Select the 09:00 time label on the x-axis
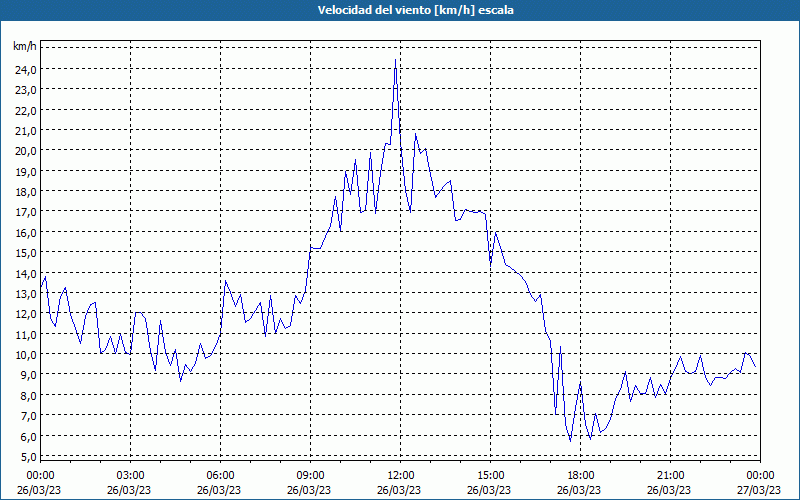800x500 pixels. click(x=310, y=476)
